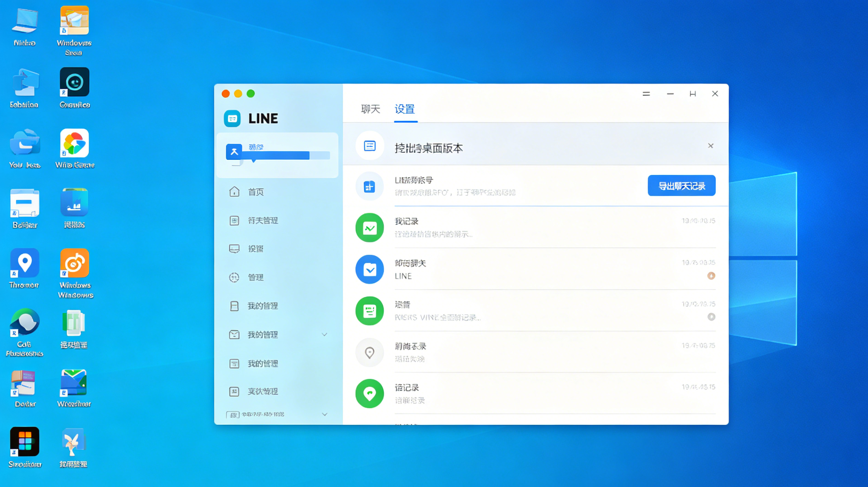The image size is (868, 487).
Task: Click the red traffic-light button in LINE window
Action: pyautogui.click(x=226, y=94)
